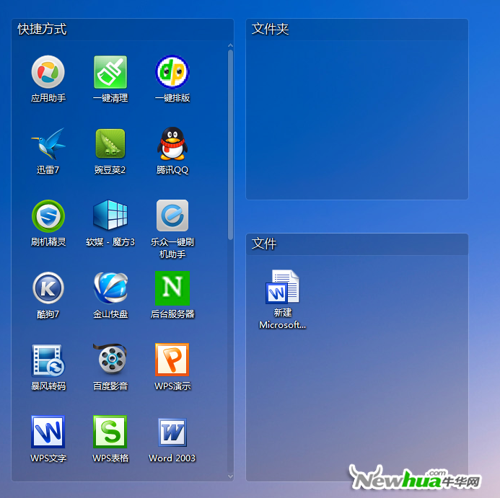This screenshot has width=500, height=498.
Task: Select the 刷机精灵 icon
Action: pyautogui.click(x=48, y=216)
